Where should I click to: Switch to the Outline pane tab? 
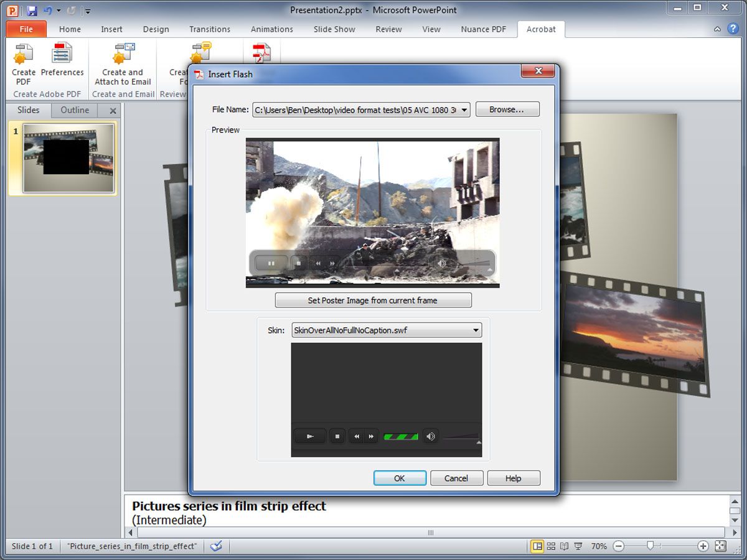[x=75, y=110]
